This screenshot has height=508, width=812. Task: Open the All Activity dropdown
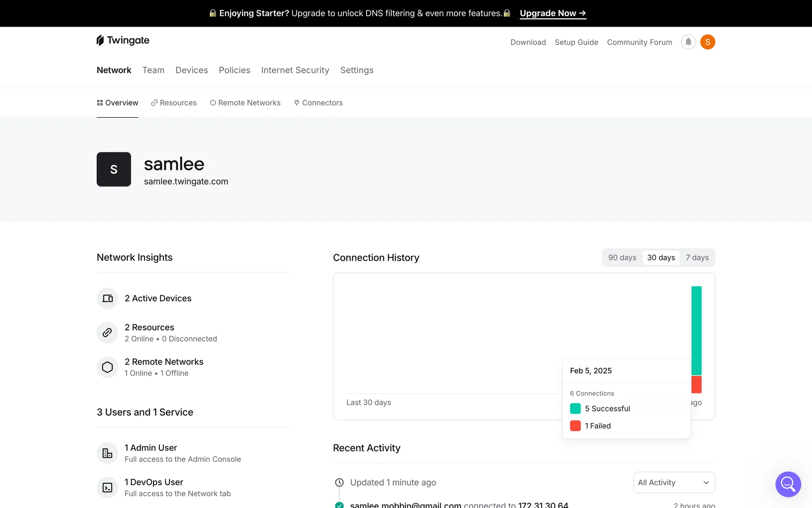point(674,483)
